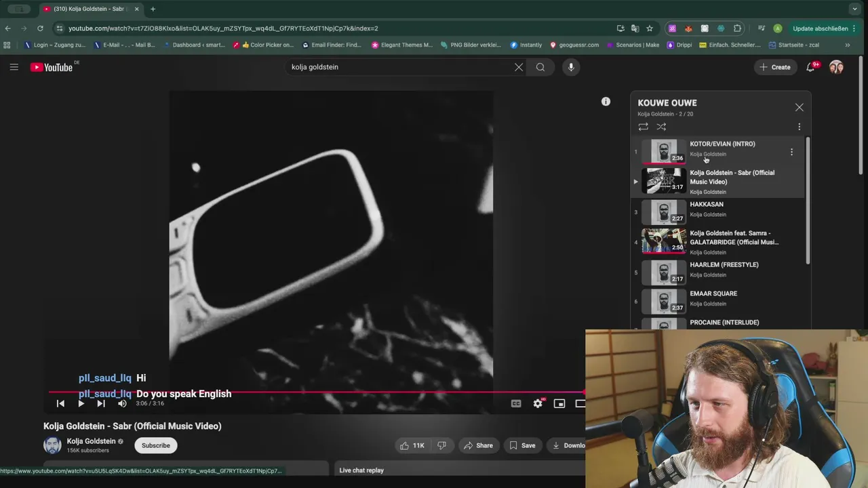Open the Chrome apps grid
Image resolution: width=868 pixels, height=488 pixels.
pyautogui.click(x=7, y=45)
